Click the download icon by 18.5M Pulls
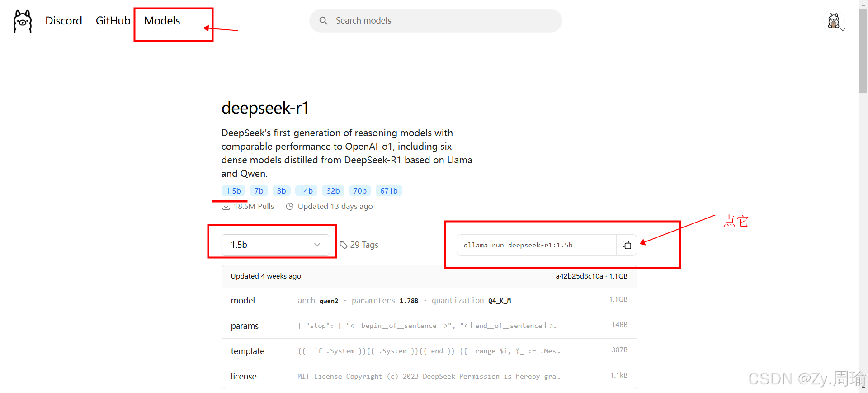This screenshot has width=868, height=393. coord(226,206)
